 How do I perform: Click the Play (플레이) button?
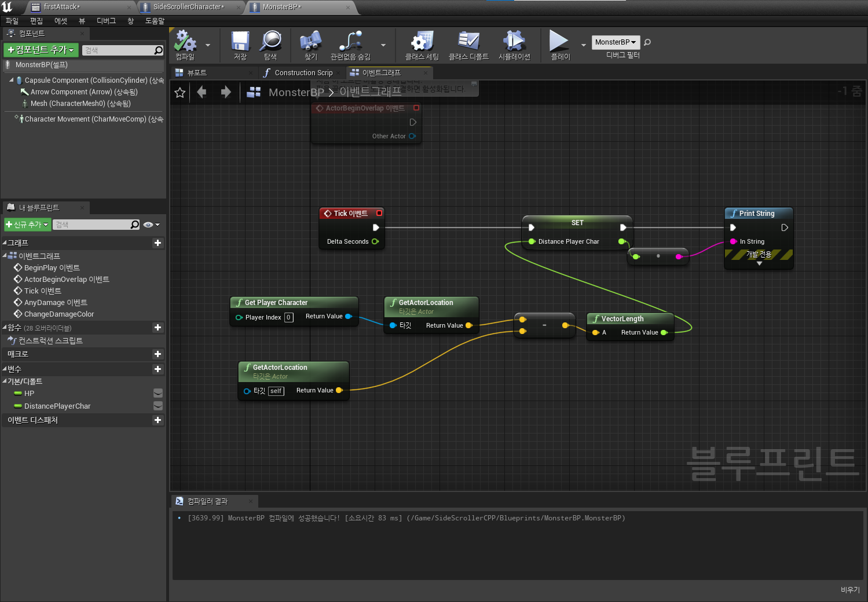[559, 41]
